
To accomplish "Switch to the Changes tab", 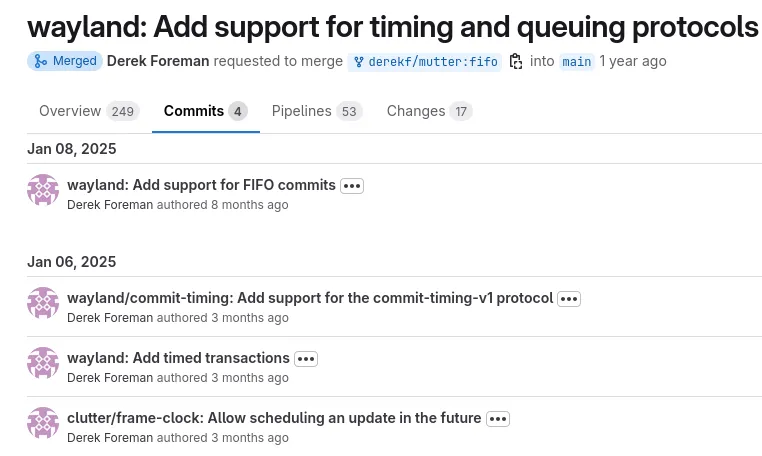I will coord(430,111).
